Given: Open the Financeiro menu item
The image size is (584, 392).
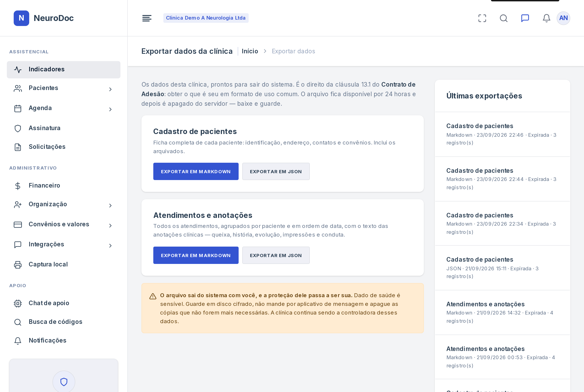Looking at the screenshot, I should (x=64, y=186).
